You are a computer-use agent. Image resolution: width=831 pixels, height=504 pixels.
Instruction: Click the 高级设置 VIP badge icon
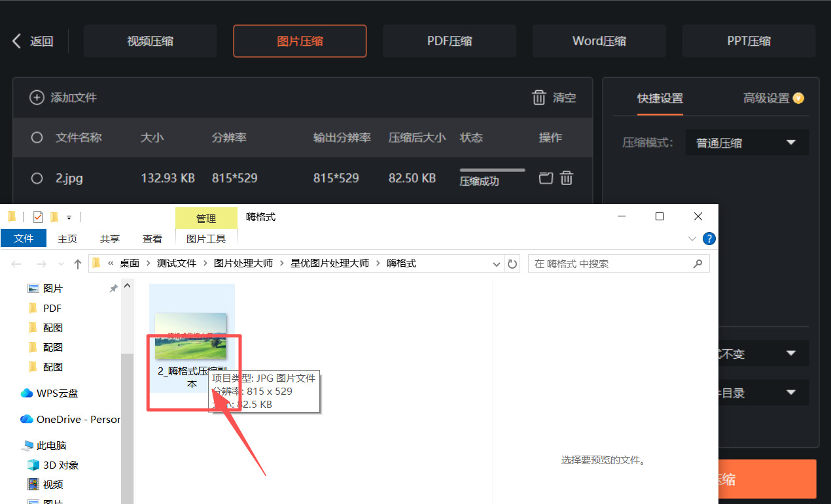click(x=798, y=99)
